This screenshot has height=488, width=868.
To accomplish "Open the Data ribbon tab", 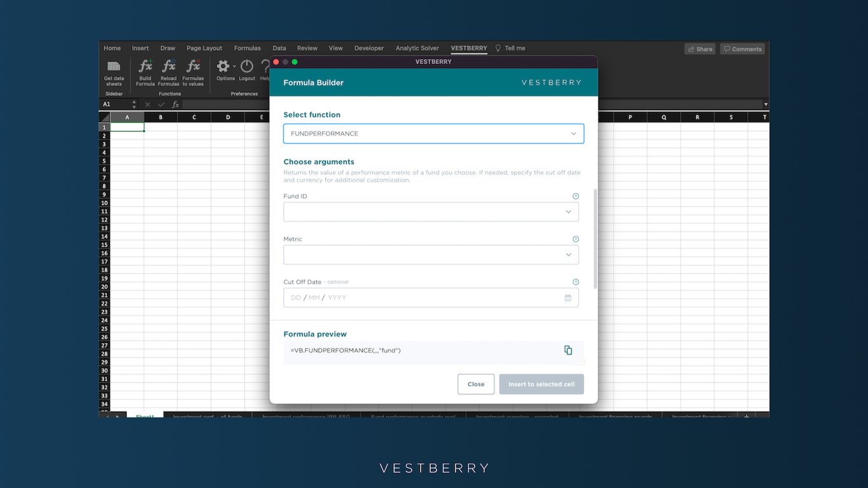I will (x=280, y=48).
